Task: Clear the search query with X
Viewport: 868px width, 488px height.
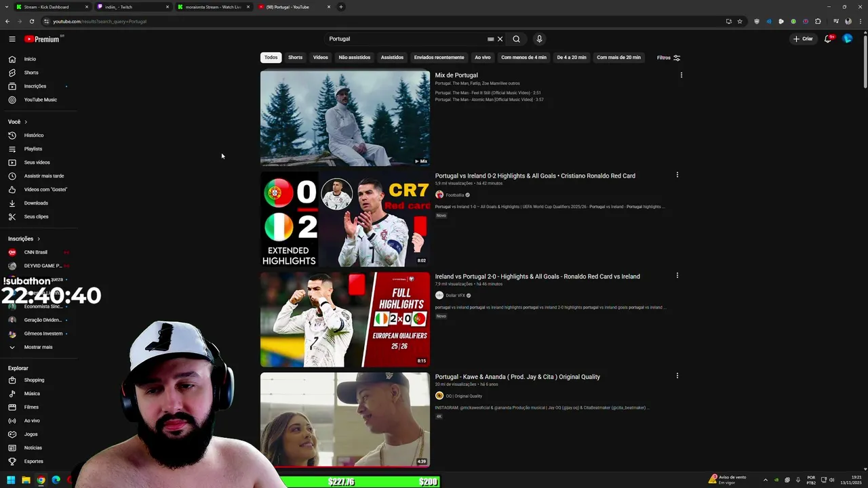Action: 500,39
